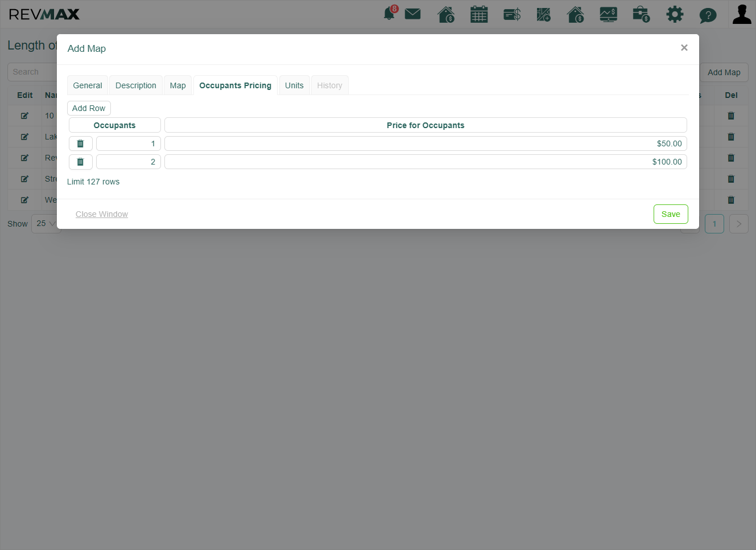The image size is (756, 550).
Task: Open the Show 25 rows dropdown
Action: click(x=46, y=224)
